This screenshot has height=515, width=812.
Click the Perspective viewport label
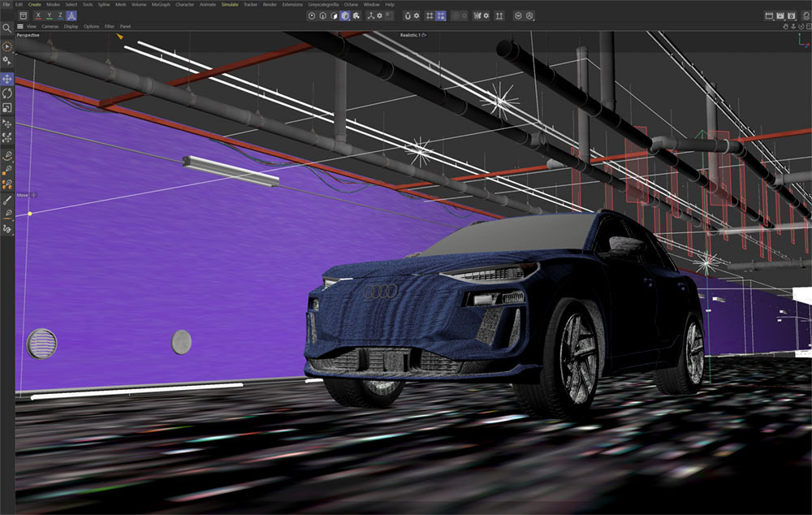28,35
